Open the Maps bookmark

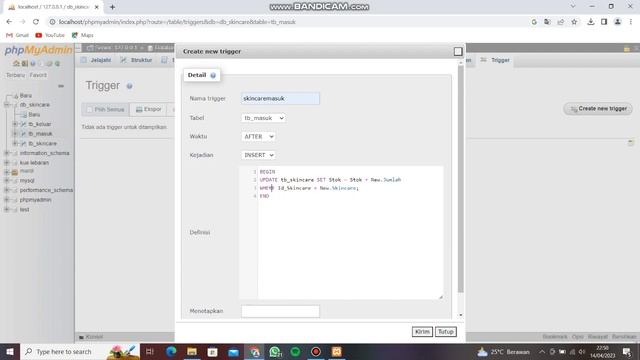click(x=82, y=35)
